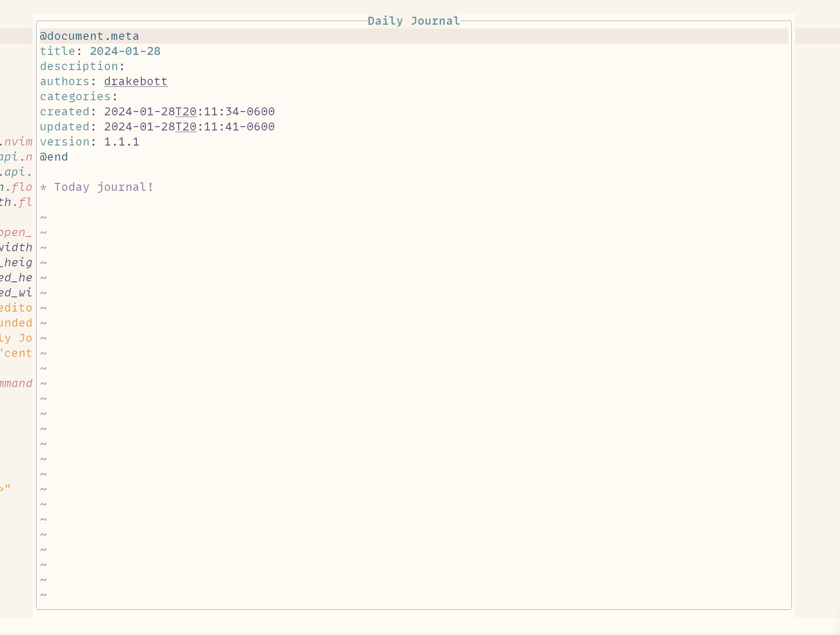Click the underlined T20 in created date
Viewport: 840px width, 635px height.
(x=185, y=111)
